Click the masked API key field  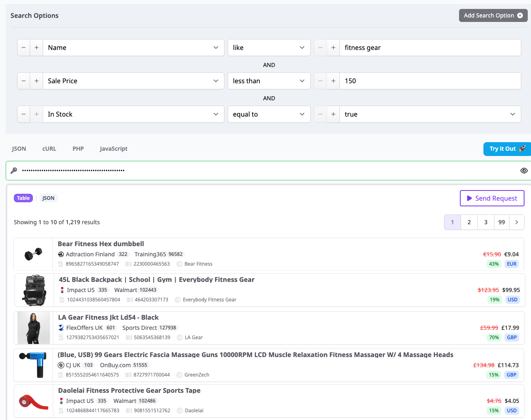point(268,171)
